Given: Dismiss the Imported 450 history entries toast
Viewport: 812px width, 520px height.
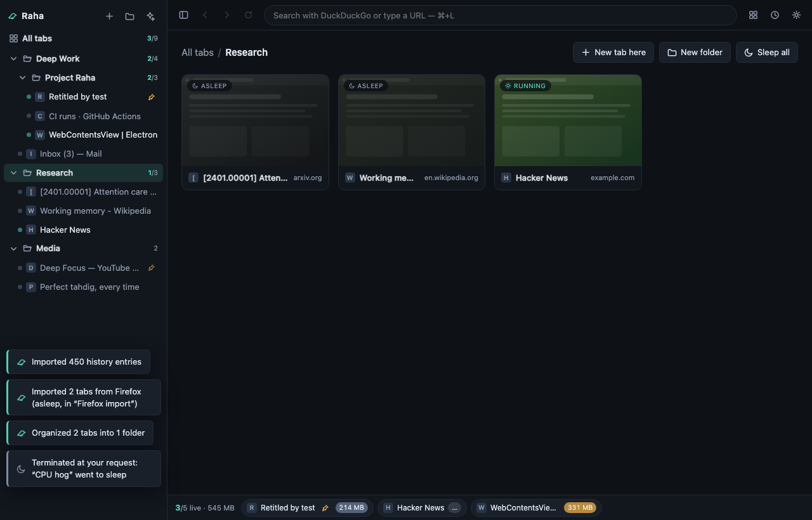Looking at the screenshot, I should (79, 361).
